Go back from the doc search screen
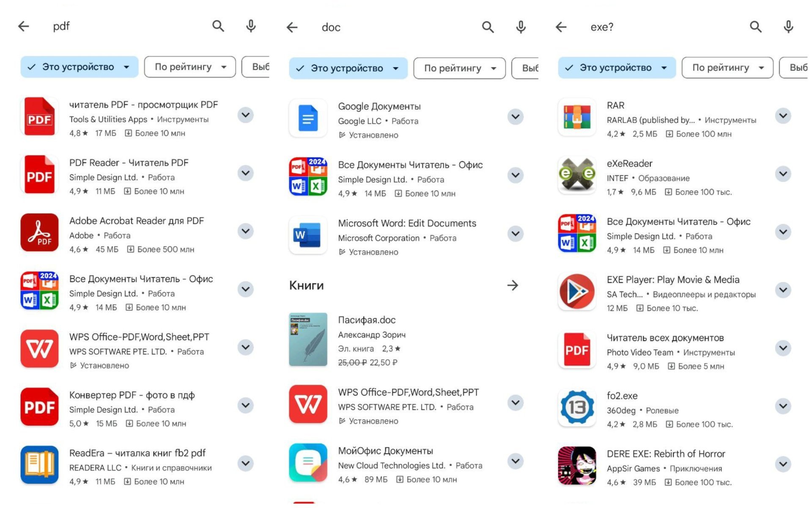Screen dimensions: 812x508 pyautogui.click(x=292, y=28)
